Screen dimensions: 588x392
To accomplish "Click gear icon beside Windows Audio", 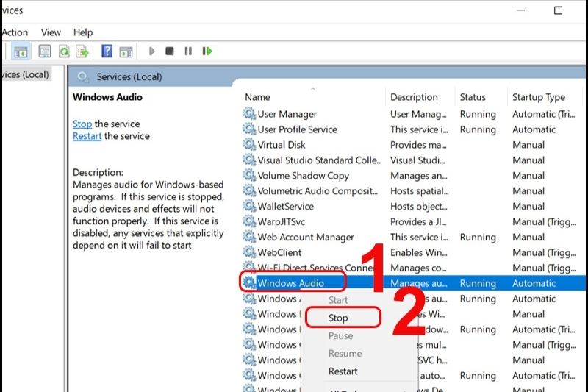I will click(249, 282).
